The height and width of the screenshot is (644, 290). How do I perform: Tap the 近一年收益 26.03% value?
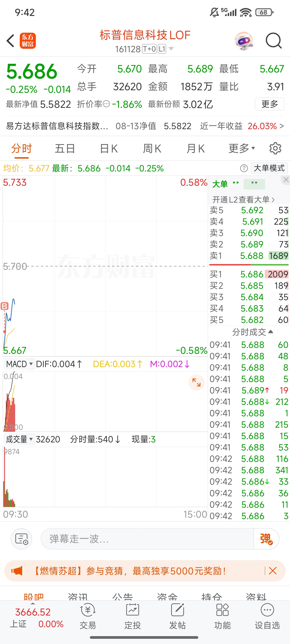(262, 126)
